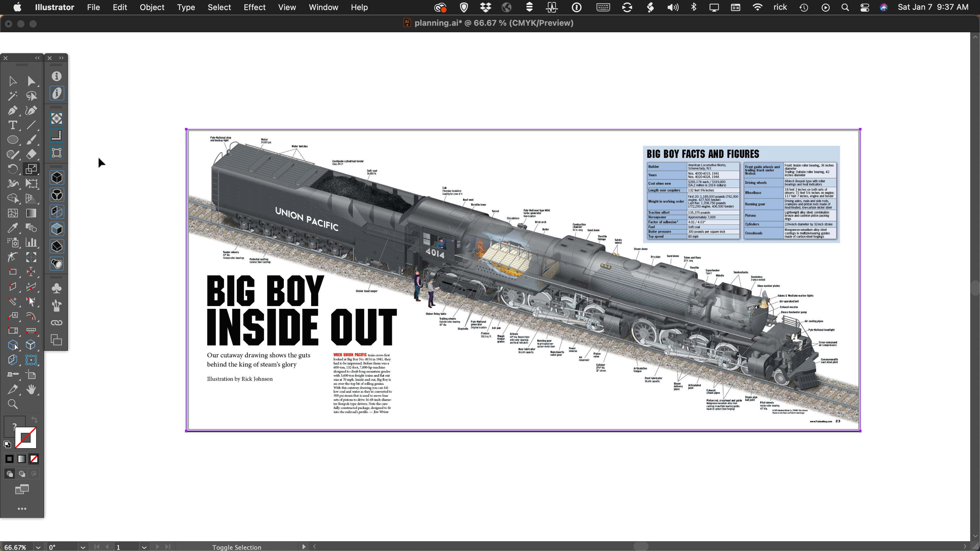Open the Type menu
This screenshot has width=980, height=551.
(186, 7)
